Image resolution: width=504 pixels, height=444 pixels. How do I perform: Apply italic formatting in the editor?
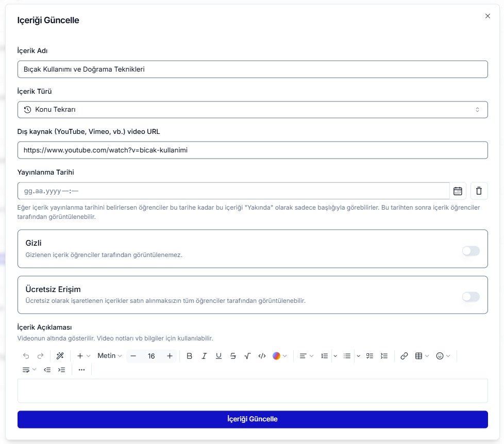point(204,356)
